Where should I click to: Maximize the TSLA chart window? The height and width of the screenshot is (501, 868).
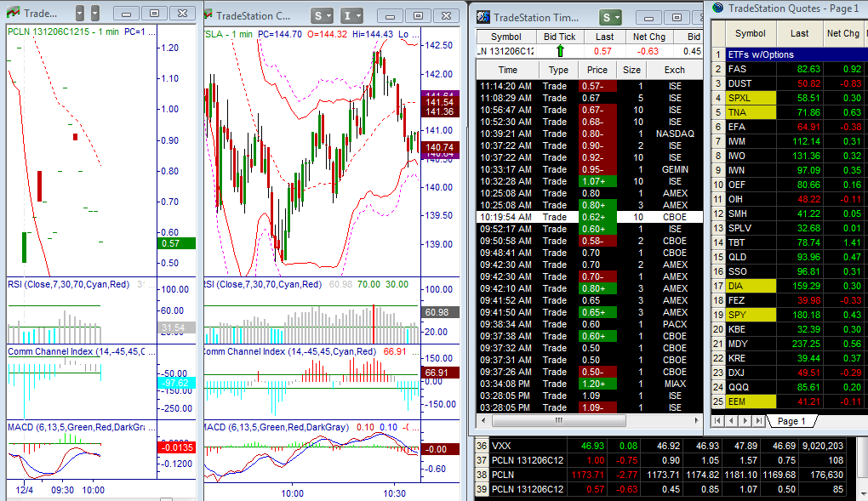coord(418,16)
